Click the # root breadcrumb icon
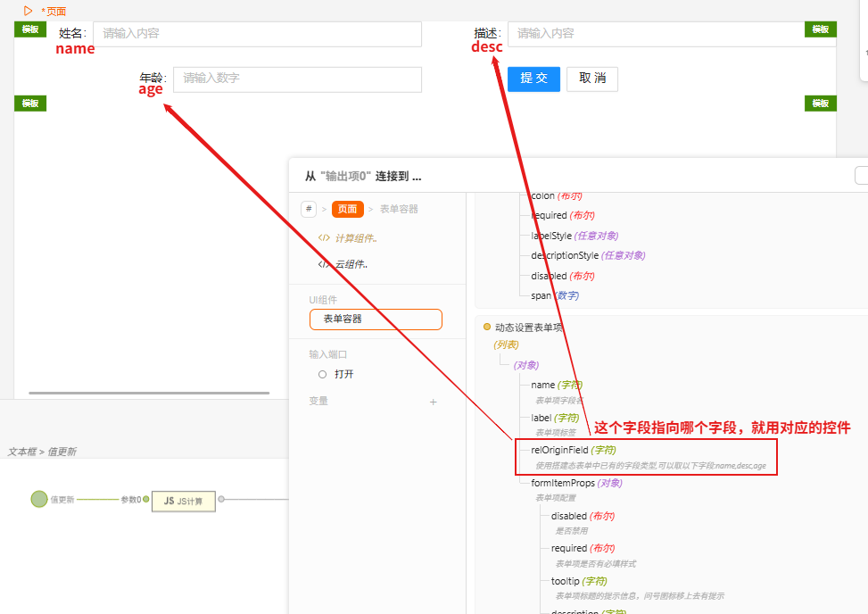868x614 pixels. [309, 209]
